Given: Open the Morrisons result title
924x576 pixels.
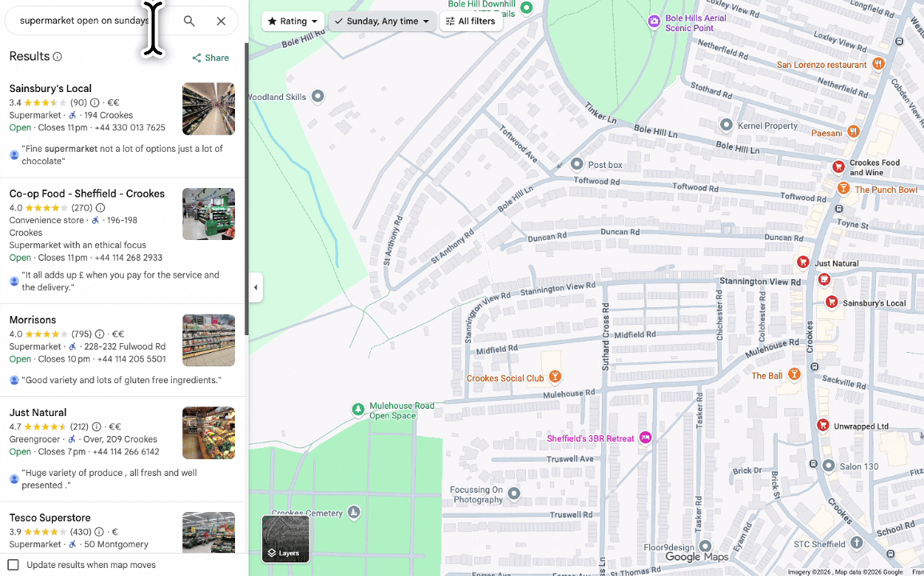Looking at the screenshot, I should pos(33,319).
